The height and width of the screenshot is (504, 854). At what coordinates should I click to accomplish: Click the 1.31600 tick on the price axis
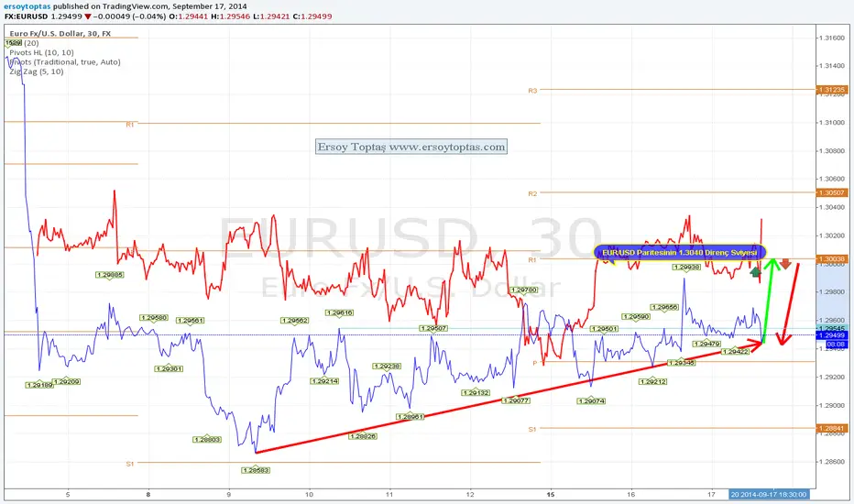click(833, 38)
